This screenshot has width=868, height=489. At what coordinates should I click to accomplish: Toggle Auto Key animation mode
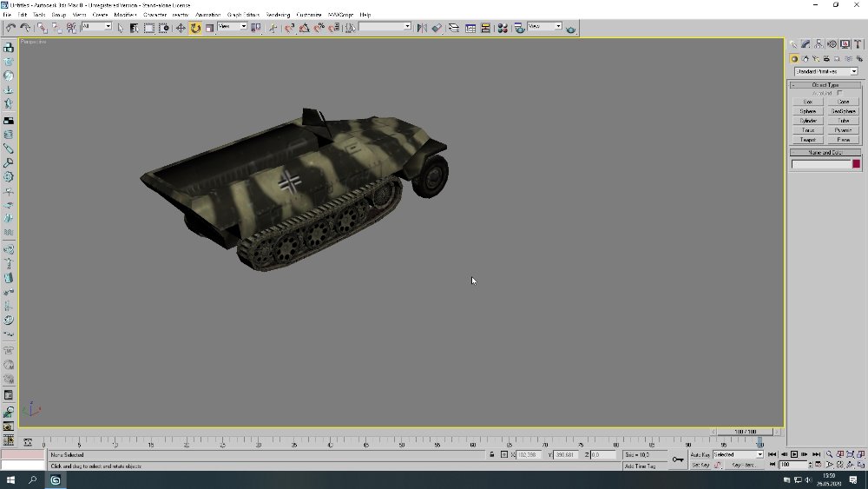point(700,454)
